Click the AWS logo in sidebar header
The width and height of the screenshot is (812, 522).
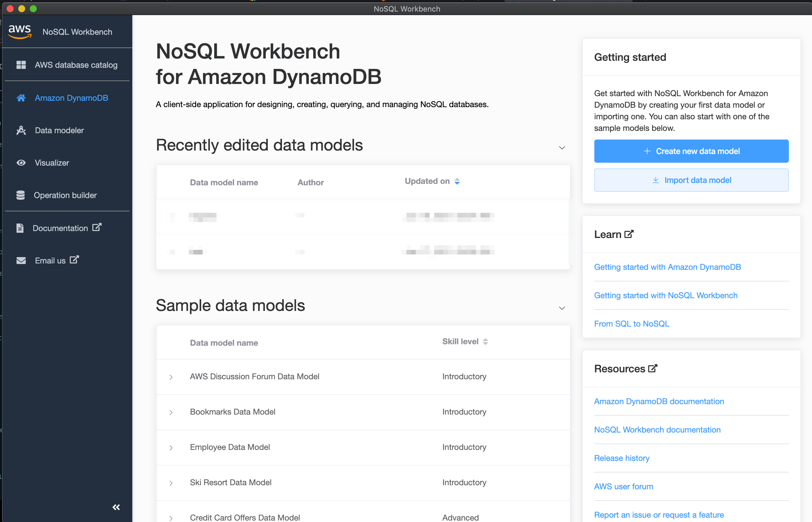pos(20,32)
